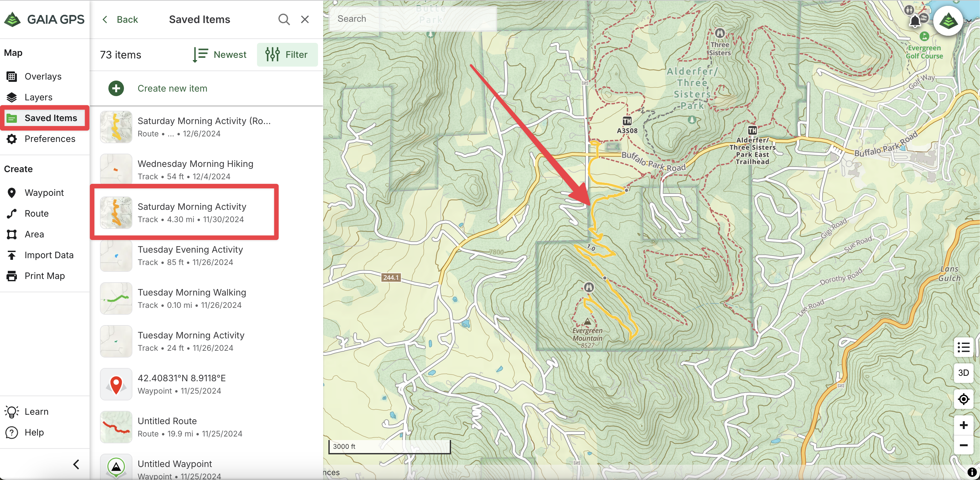Open Saturday Morning Activity (Ro... route
This screenshot has height=480, width=980.
pyautogui.click(x=206, y=127)
